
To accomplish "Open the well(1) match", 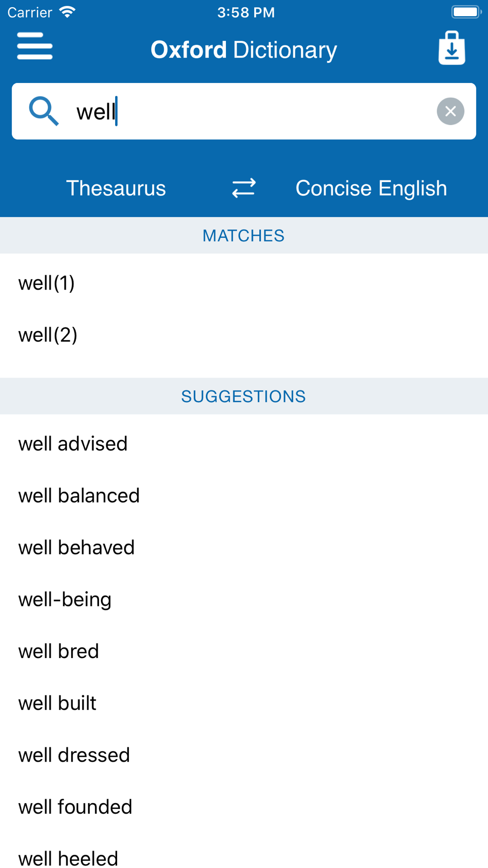I will pos(244,283).
